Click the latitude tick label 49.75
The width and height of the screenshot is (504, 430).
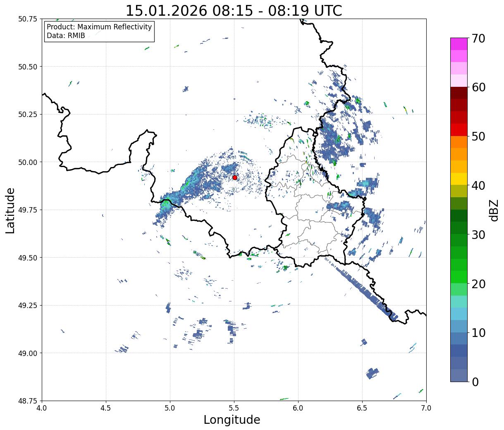(28, 210)
